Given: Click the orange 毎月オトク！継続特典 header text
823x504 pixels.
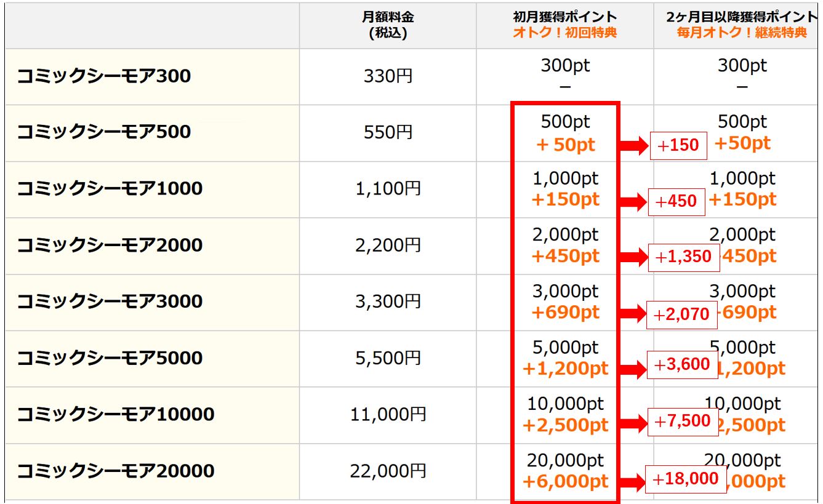Looking at the screenshot, I should tap(742, 33).
